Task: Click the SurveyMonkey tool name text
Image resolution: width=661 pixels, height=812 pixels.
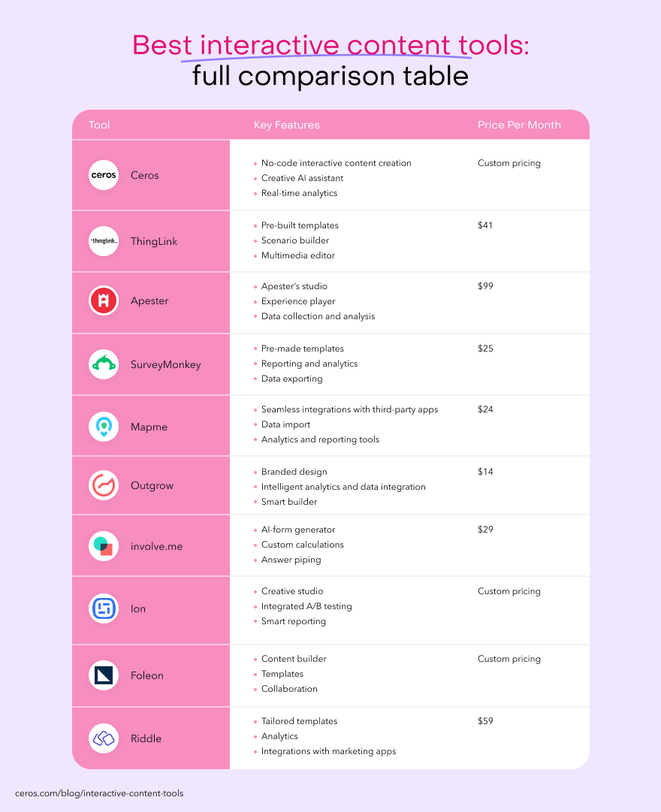Action: [x=165, y=364]
